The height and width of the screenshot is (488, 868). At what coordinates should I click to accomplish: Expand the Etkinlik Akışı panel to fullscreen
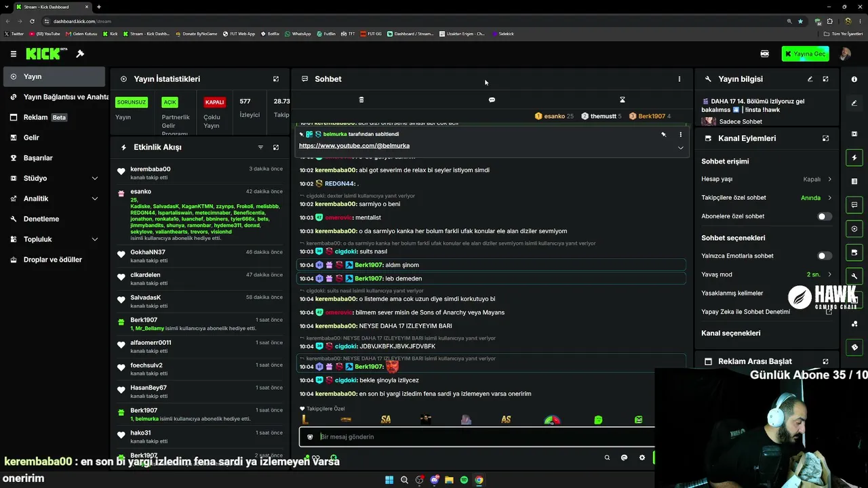coord(276,147)
